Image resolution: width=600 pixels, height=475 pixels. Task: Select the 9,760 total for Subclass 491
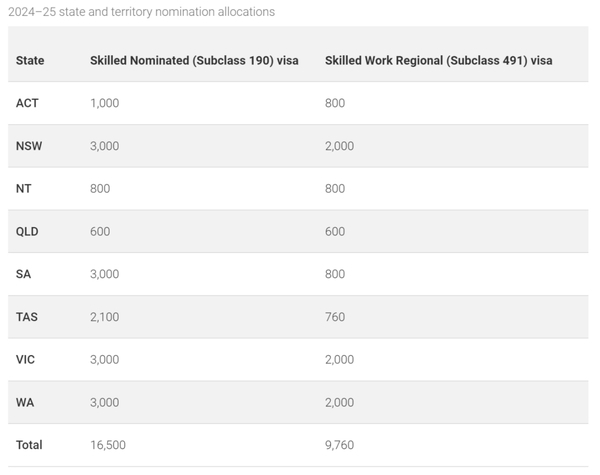pyautogui.click(x=339, y=445)
